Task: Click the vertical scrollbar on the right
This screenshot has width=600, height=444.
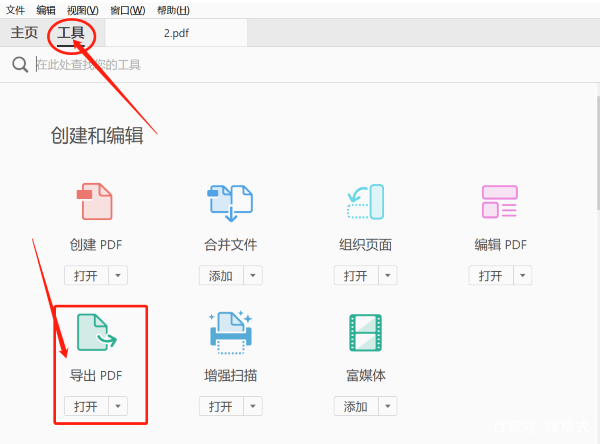Action: pyautogui.click(x=598, y=151)
